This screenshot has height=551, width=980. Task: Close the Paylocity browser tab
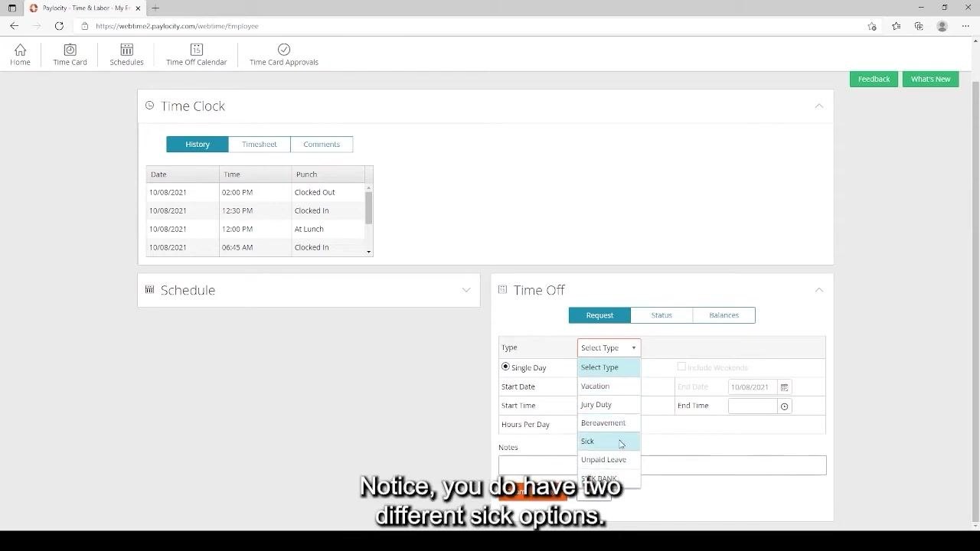(x=138, y=8)
